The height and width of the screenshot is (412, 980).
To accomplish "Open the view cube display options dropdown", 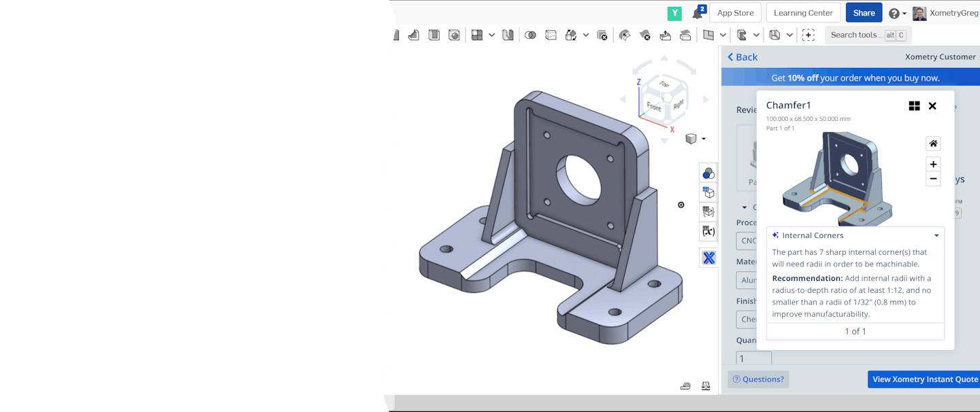I will pyautogui.click(x=704, y=139).
